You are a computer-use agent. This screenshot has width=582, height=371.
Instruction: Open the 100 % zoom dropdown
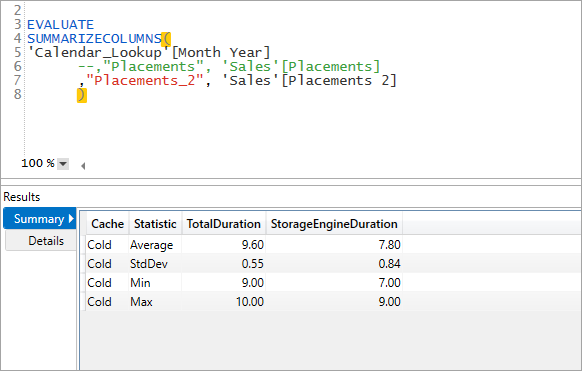pyautogui.click(x=63, y=163)
